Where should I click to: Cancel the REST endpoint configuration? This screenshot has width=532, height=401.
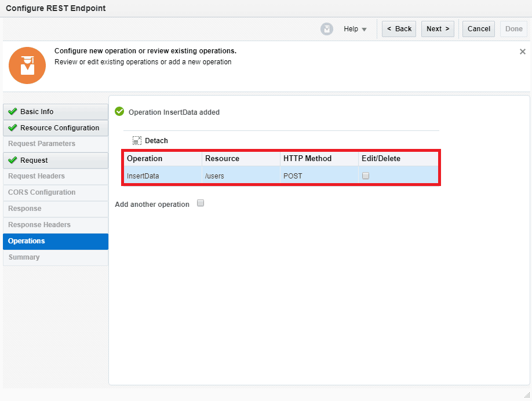point(478,28)
